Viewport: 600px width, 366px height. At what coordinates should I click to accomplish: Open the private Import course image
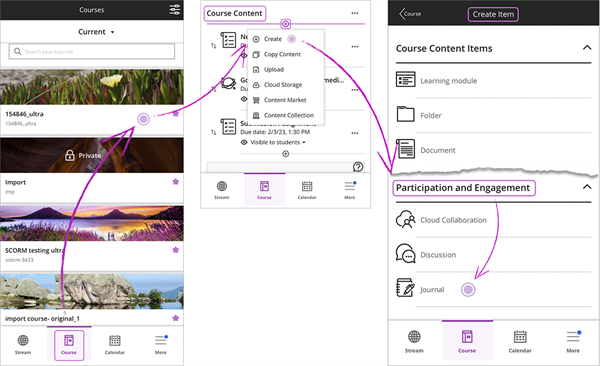[92, 155]
